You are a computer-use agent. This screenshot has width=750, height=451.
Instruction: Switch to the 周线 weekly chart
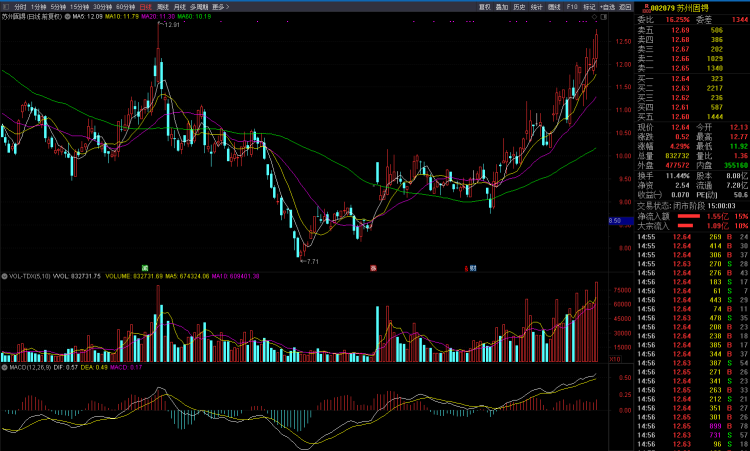163,7
